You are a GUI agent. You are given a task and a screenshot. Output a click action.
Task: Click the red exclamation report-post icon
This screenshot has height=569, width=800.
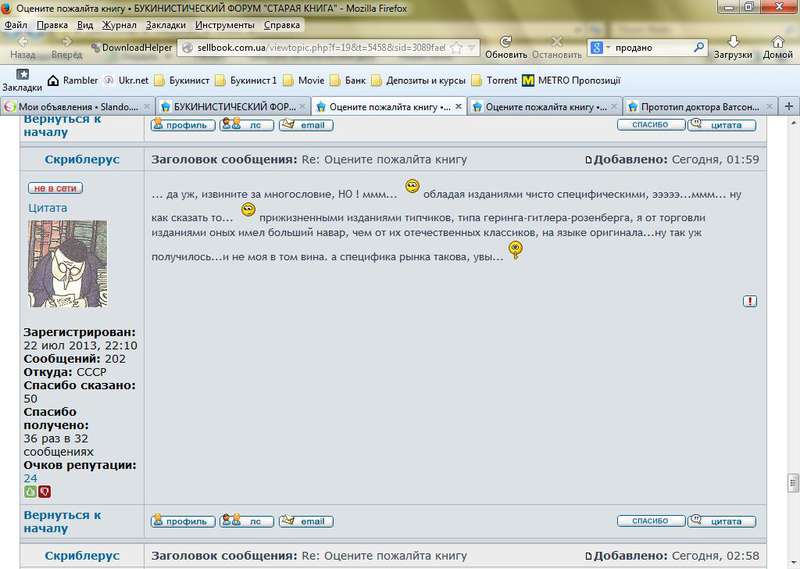[750, 301]
